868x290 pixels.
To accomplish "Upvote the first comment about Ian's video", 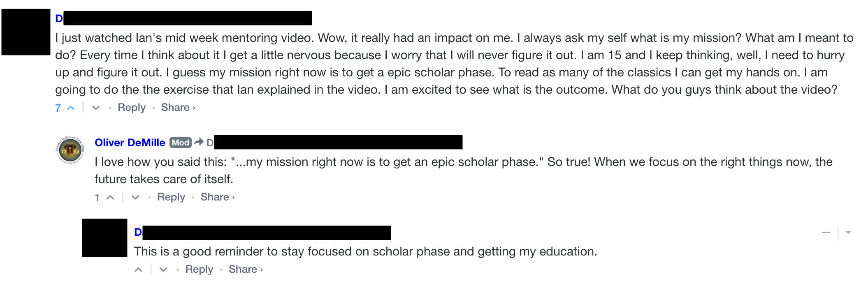I will (71, 108).
